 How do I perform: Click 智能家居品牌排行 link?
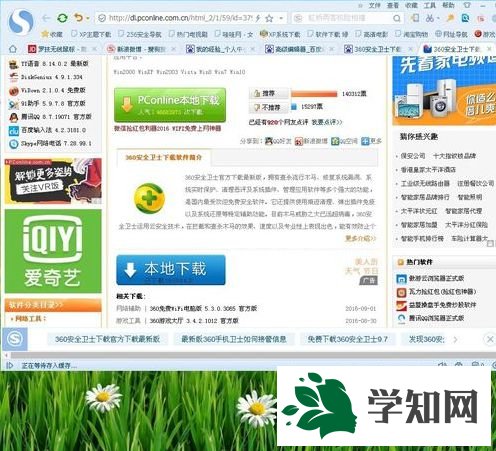pos(425,197)
